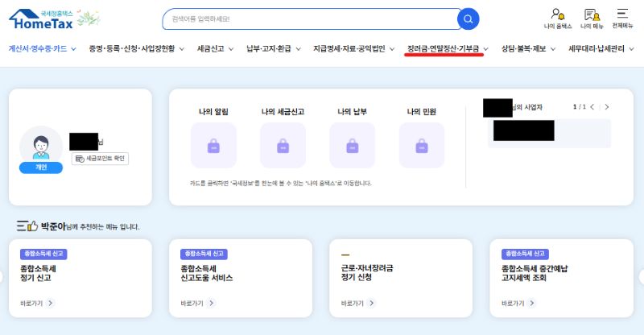The height and width of the screenshot is (335, 644).
Task: Open 근로·자녀장려금 정기 신청 card
Action: click(x=401, y=279)
